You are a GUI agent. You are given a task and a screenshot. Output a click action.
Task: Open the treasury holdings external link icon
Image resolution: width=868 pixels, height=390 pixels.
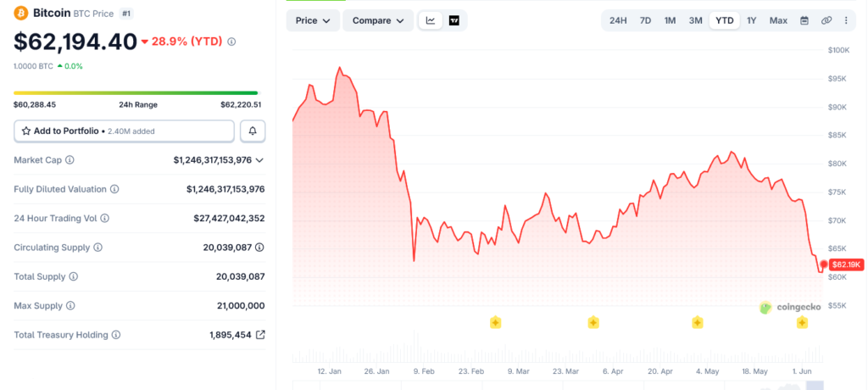point(260,335)
